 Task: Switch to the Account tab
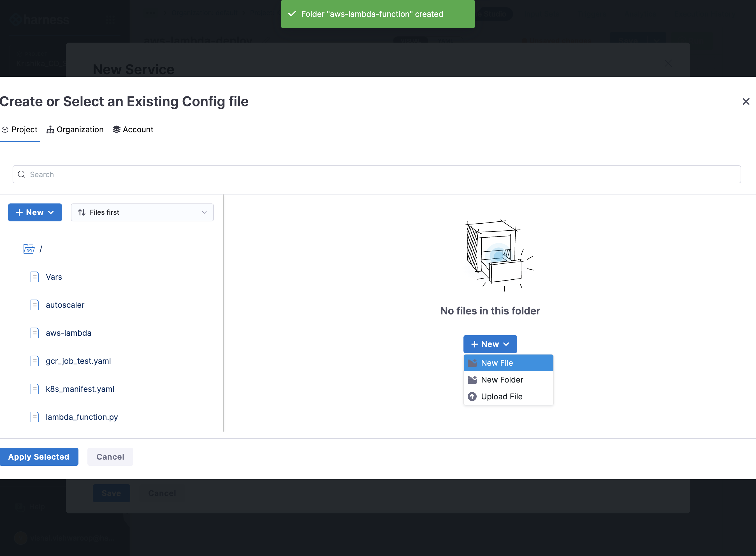pos(133,129)
